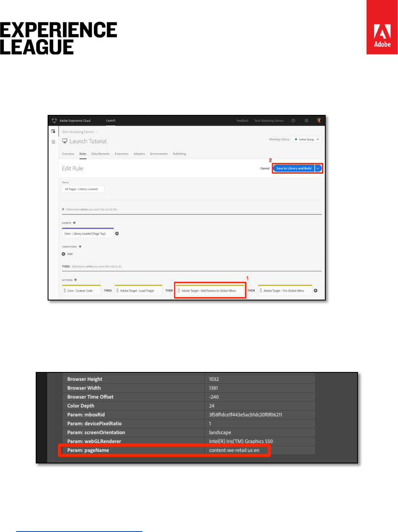
Task: Open the Adobe Target - Load Target action
Action: (139, 291)
